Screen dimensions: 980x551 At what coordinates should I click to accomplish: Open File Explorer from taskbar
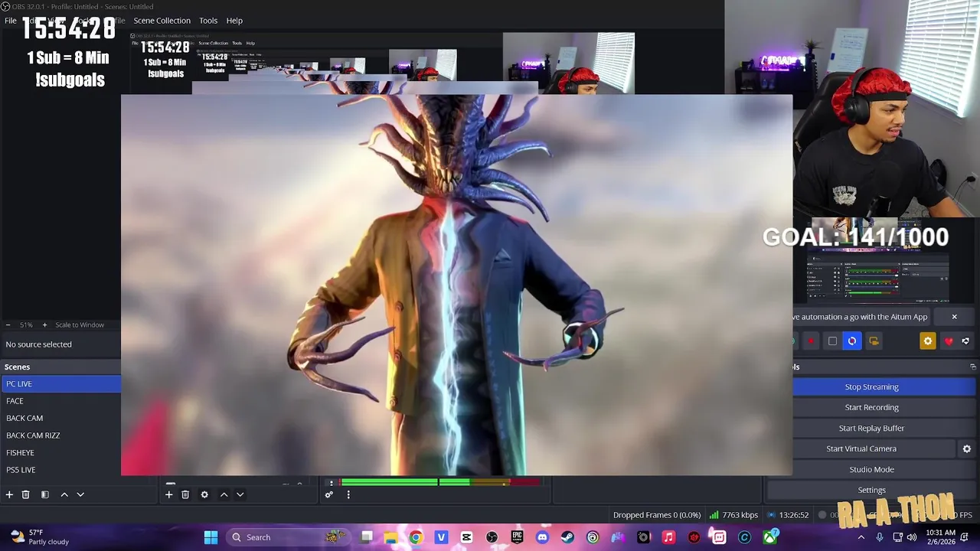tap(390, 537)
